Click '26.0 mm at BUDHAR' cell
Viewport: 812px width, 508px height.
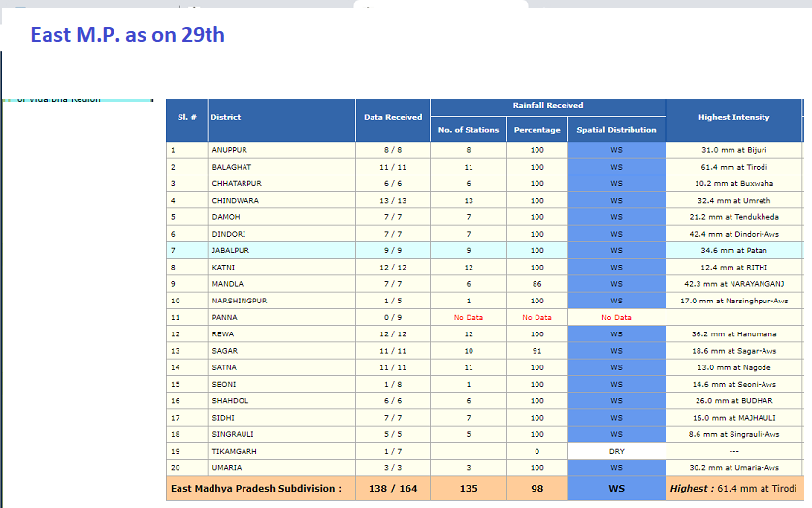coord(733,401)
